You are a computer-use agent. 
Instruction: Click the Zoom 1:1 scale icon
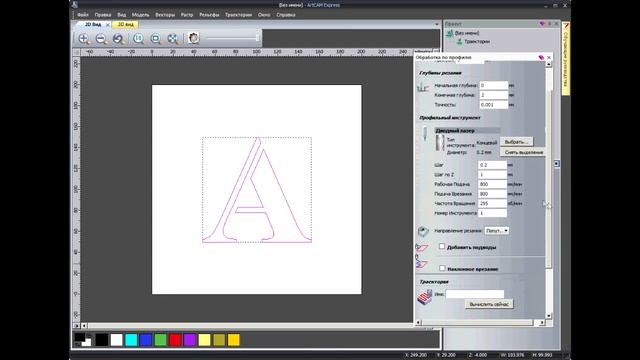coord(138,39)
